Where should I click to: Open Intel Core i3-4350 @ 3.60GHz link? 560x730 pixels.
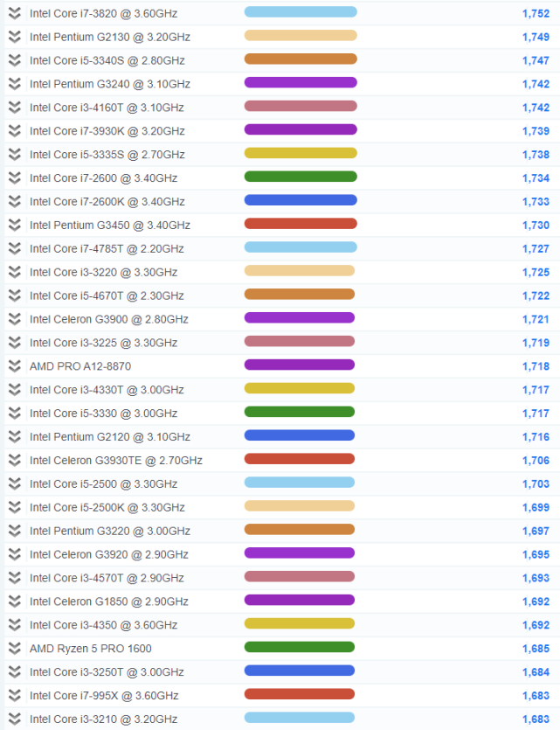point(103,625)
